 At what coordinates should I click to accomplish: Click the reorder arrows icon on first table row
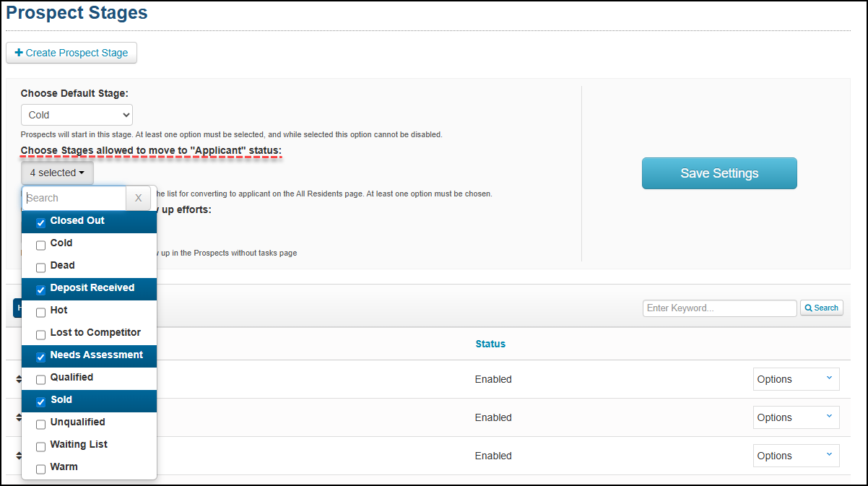point(19,379)
